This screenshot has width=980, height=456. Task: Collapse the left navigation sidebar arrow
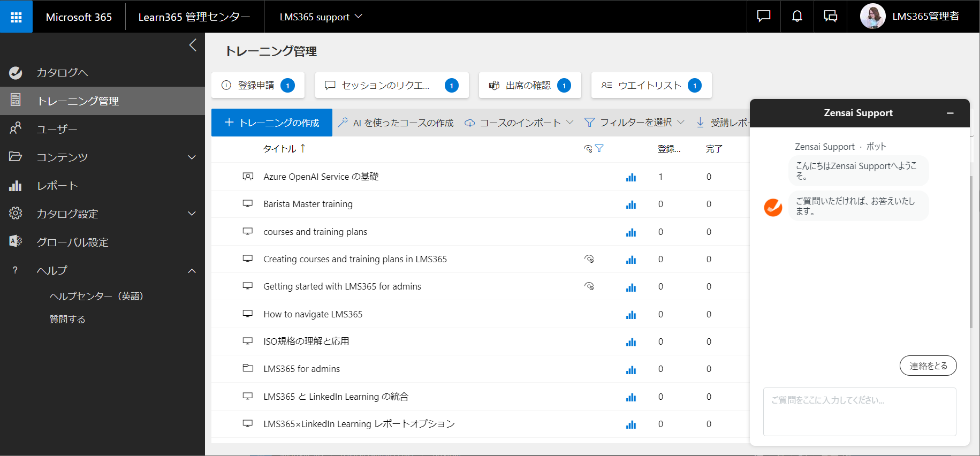click(193, 45)
